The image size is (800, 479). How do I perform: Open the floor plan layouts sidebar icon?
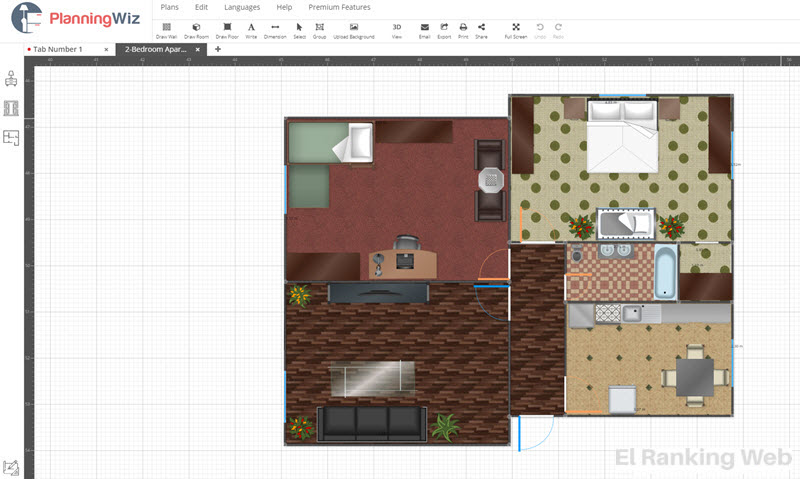click(x=11, y=137)
